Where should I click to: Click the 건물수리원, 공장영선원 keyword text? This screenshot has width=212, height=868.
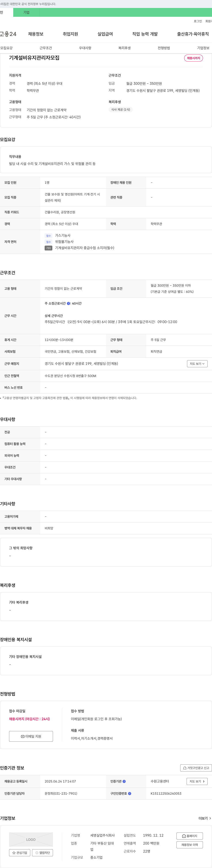[60, 212]
